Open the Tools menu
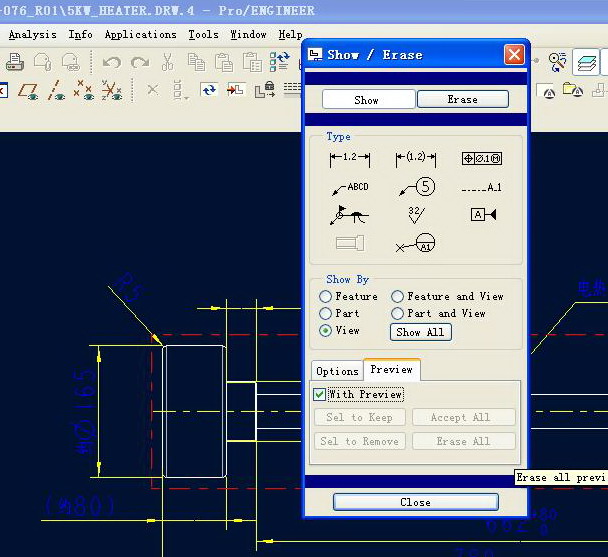The image size is (608, 557). [x=203, y=35]
